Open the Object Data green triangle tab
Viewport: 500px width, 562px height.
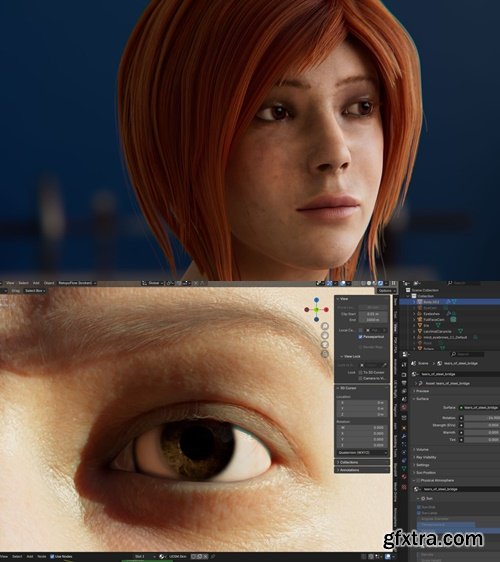click(404, 468)
